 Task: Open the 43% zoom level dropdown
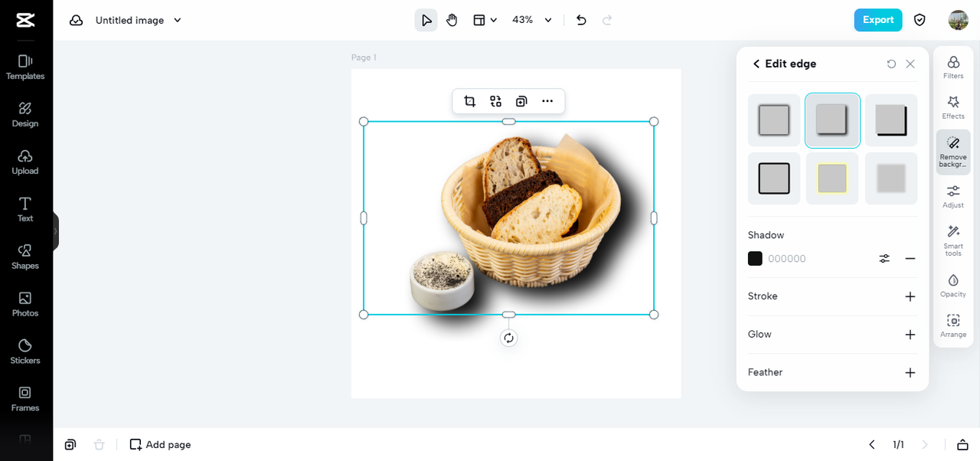tap(532, 20)
